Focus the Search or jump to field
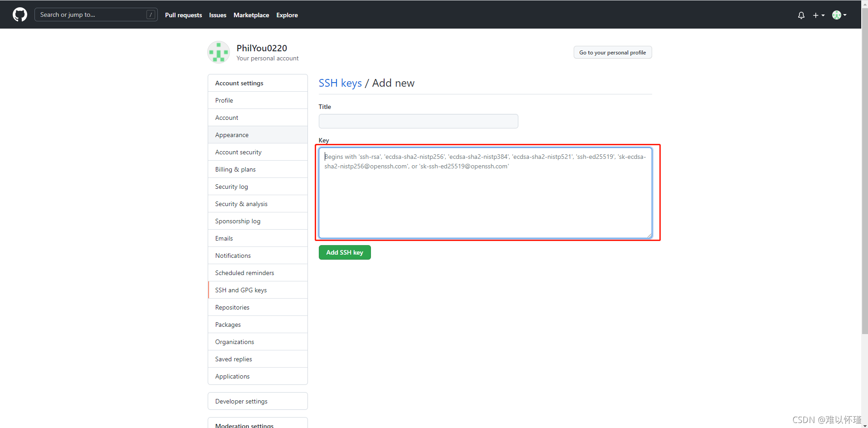The width and height of the screenshot is (868, 428). click(x=96, y=15)
